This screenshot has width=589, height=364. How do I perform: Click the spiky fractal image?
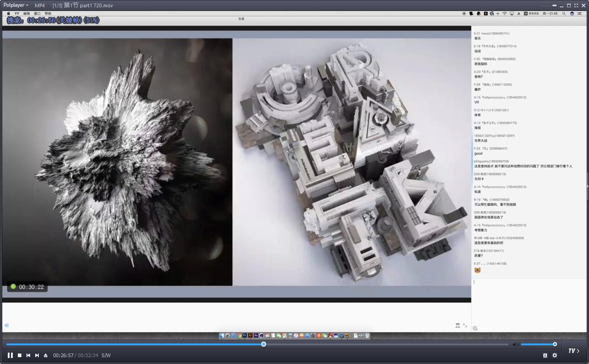(x=117, y=162)
